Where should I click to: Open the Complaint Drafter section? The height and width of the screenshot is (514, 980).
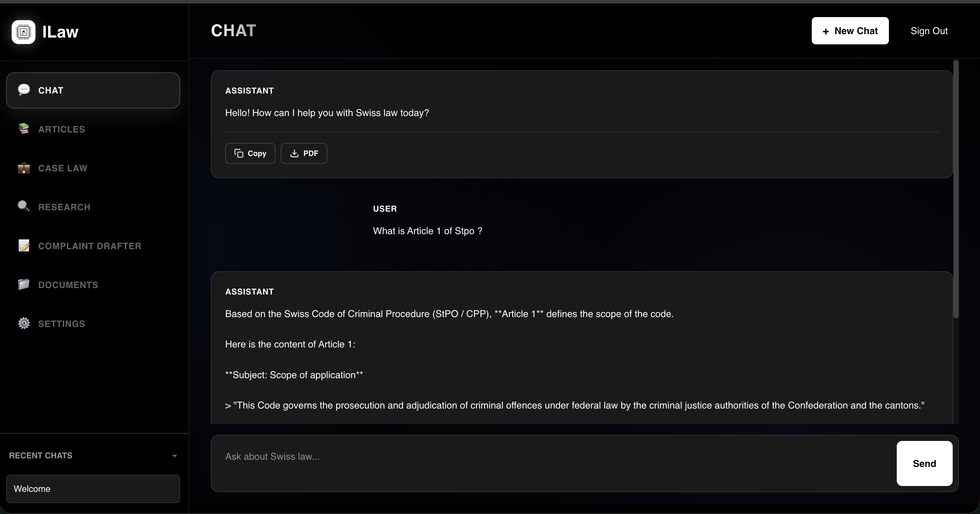[x=90, y=246]
